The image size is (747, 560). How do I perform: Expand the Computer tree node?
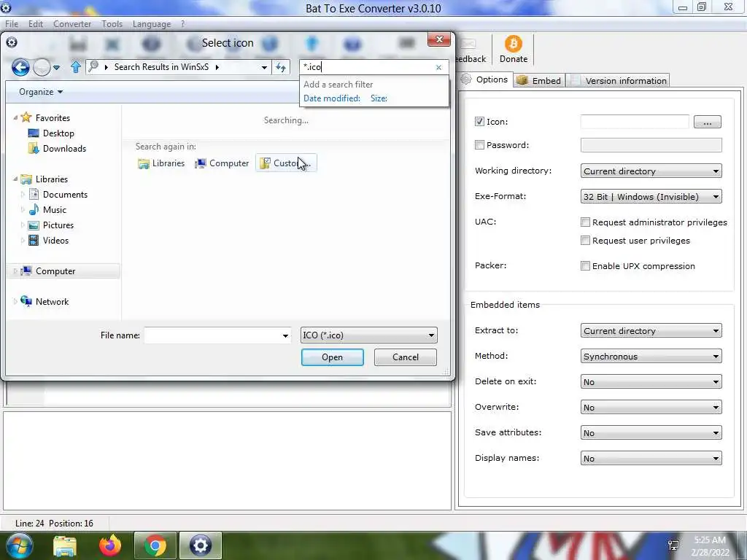click(15, 271)
